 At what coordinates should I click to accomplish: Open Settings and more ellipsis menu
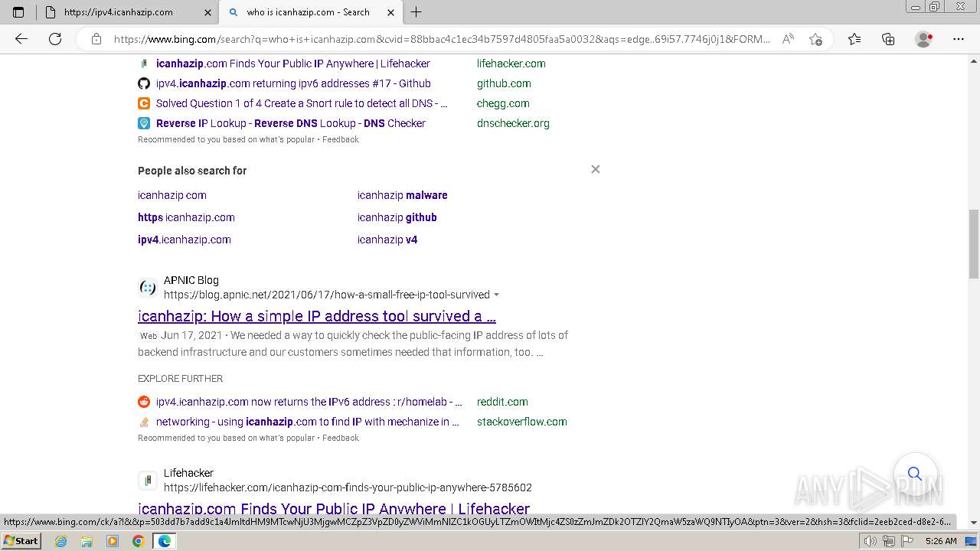tap(959, 39)
